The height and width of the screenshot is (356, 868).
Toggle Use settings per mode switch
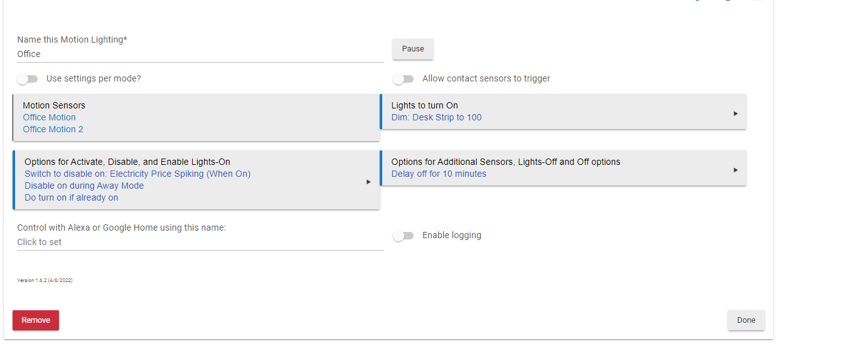28,79
